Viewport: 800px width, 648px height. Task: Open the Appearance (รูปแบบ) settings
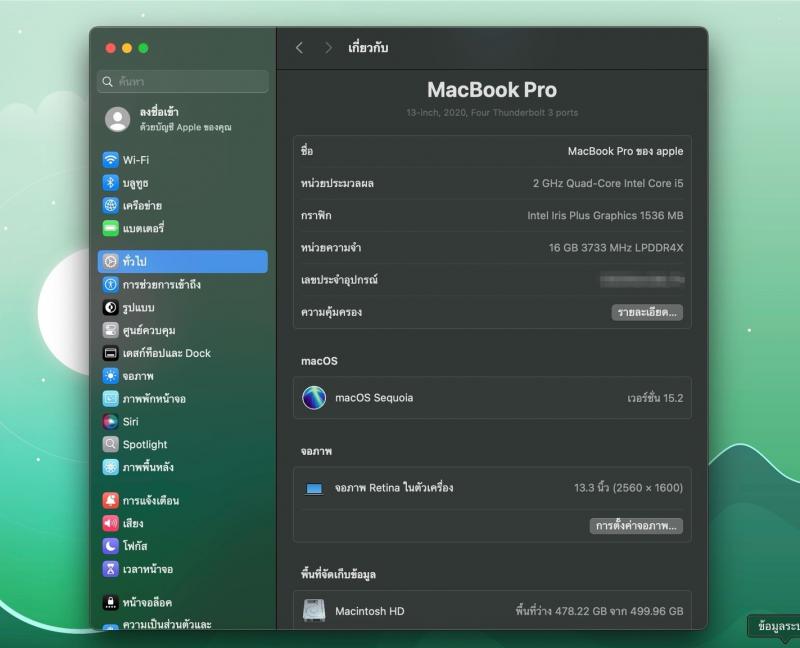tap(183, 307)
